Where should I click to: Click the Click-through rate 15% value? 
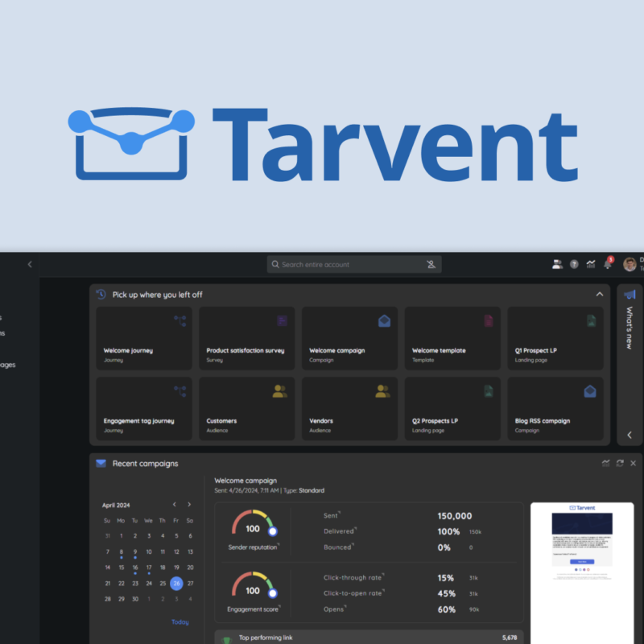tap(446, 578)
